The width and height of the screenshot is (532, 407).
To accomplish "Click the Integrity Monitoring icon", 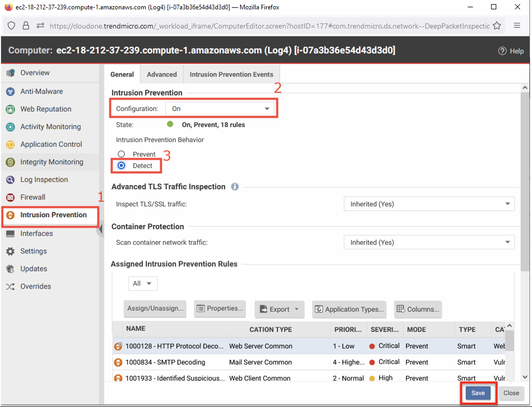I will click(x=10, y=162).
